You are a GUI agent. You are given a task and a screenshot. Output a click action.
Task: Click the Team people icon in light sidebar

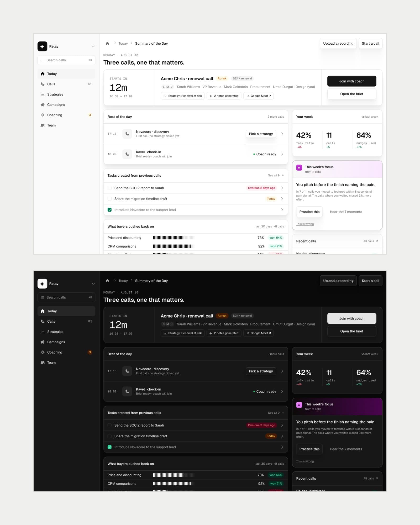pyautogui.click(x=43, y=125)
